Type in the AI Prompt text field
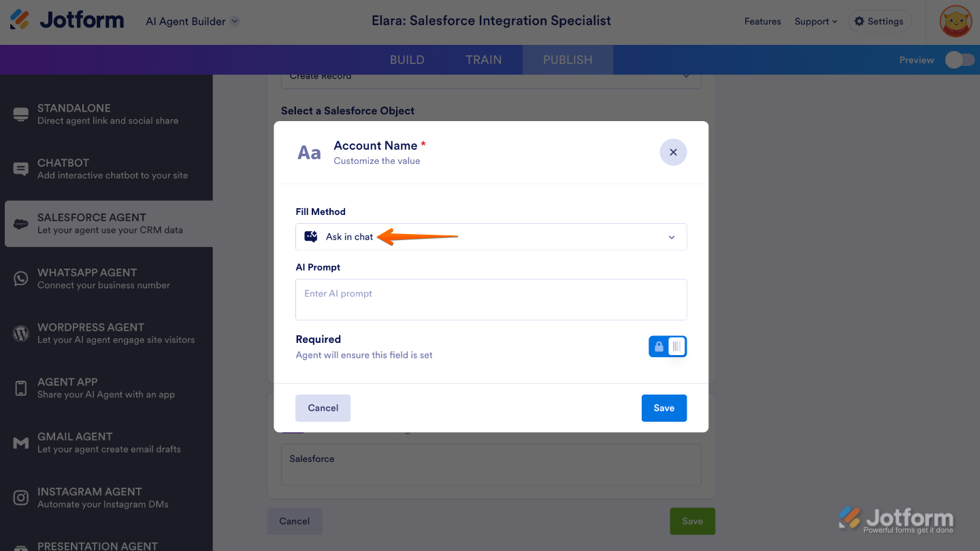980x551 pixels. (x=491, y=299)
